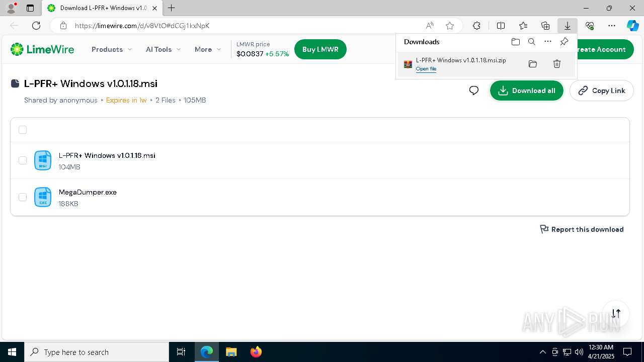Open the Favorites list
The width and height of the screenshot is (644, 362).
pos(523,26)
